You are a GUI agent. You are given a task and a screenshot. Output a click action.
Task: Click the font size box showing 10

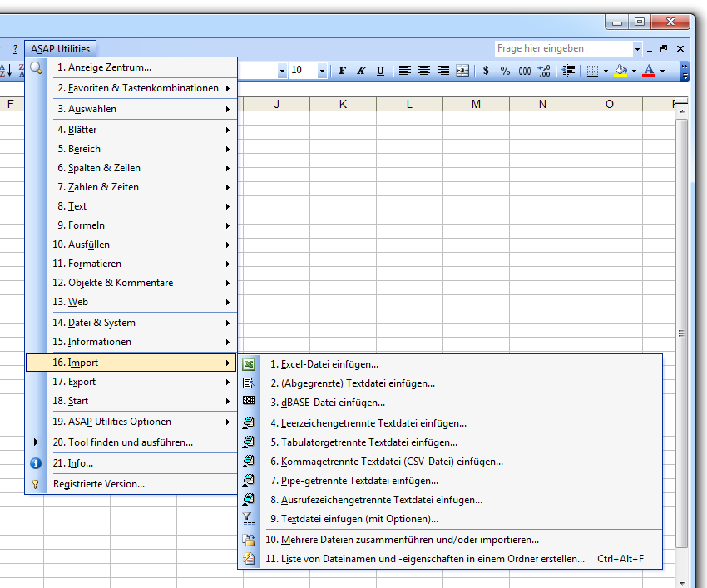point(304,71)
